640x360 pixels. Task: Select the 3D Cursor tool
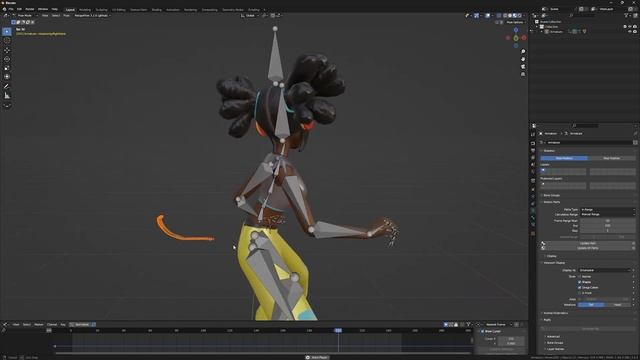tap(7, 40)
